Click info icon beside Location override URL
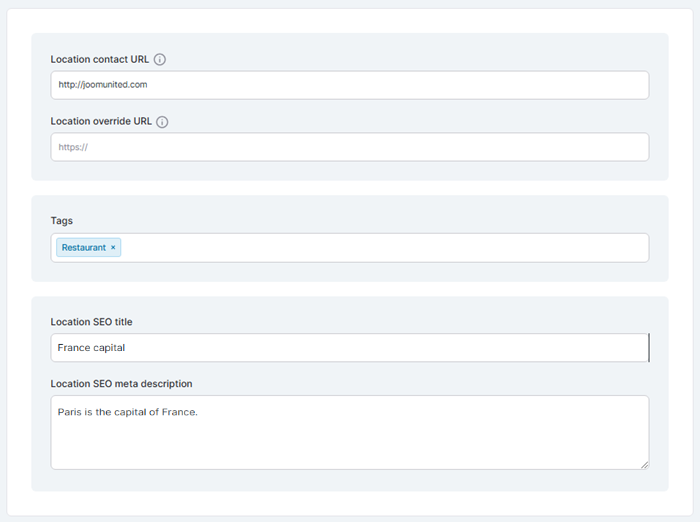The image size is (700, 522). tap(162, 122)
